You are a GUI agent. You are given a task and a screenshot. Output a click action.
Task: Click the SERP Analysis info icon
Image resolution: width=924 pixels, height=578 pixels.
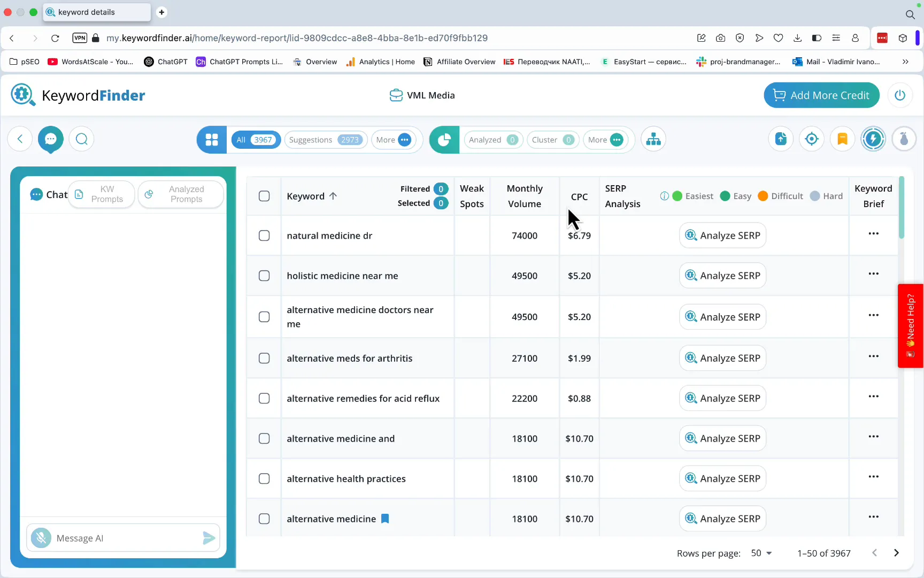[x=664, y=196]
